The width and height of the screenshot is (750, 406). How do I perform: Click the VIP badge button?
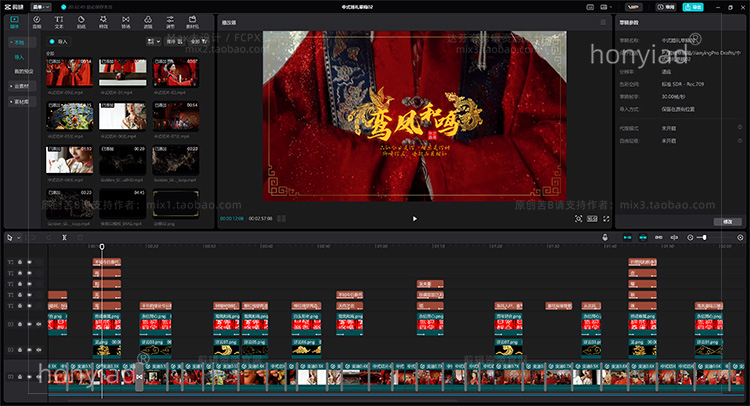click(x=633, y=7)
